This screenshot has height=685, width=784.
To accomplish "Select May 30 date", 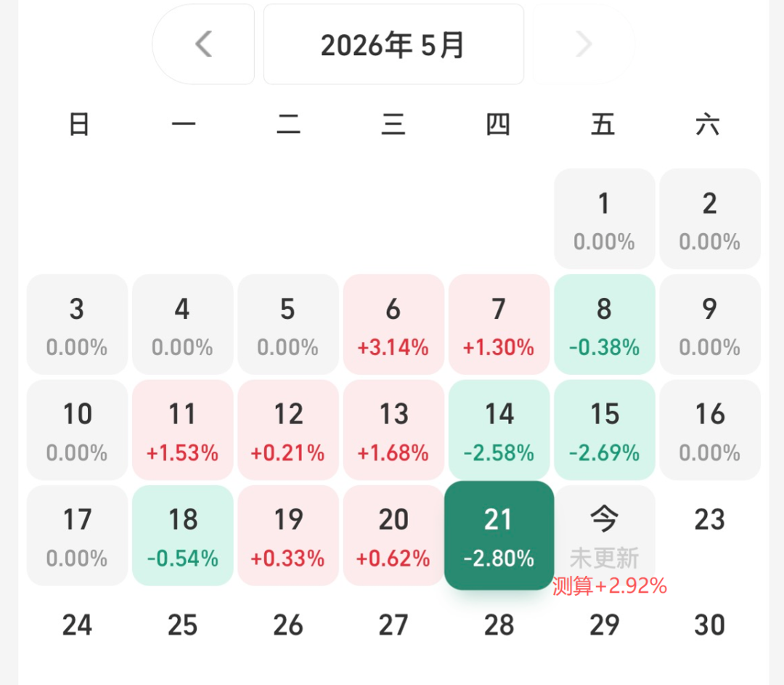I will [710, 625].
